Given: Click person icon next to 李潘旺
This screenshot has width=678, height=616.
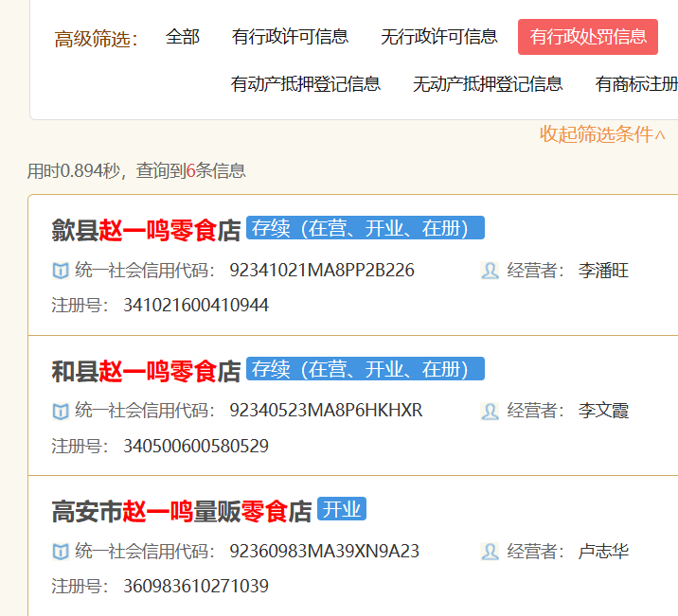Looking at the screenshot, I should coord(490,272).
